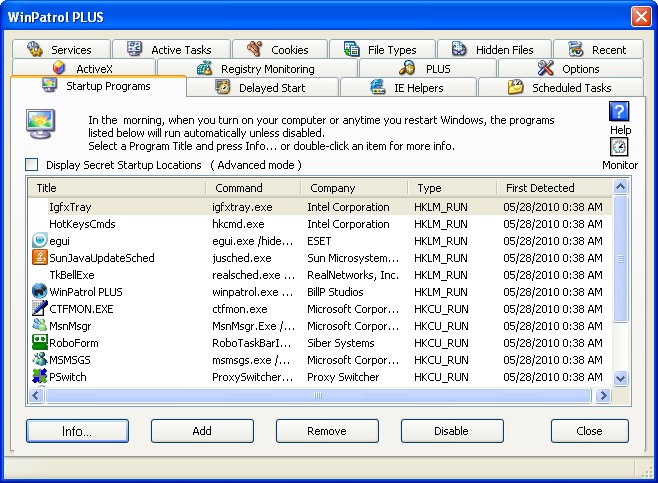Click the Proxy Switcher company cell
The image size is (658, 483).
(x=343, y=377)
